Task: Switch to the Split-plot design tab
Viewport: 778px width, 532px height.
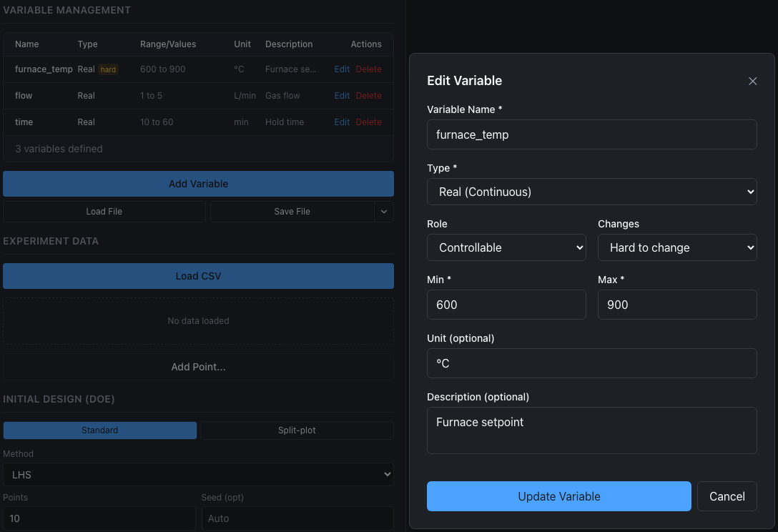Action: 297,430
